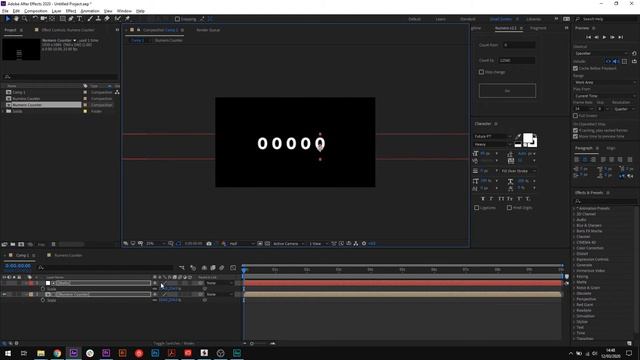
Task: Click the Effects & Presets search field
Action: click(x=605, y=201)
